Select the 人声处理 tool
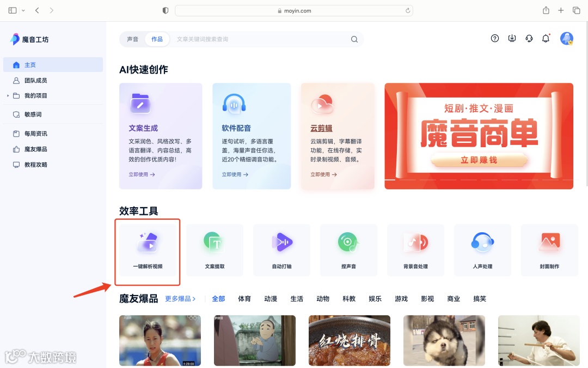 click(482, 250)
